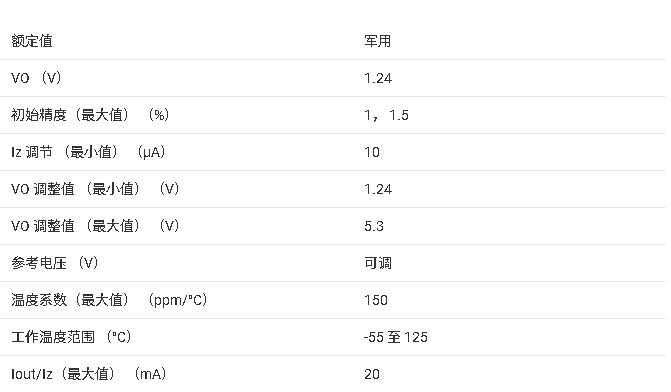Click the VO 调整值(最小值)(V) label
The image size is (671, 392).
(95, 189)
